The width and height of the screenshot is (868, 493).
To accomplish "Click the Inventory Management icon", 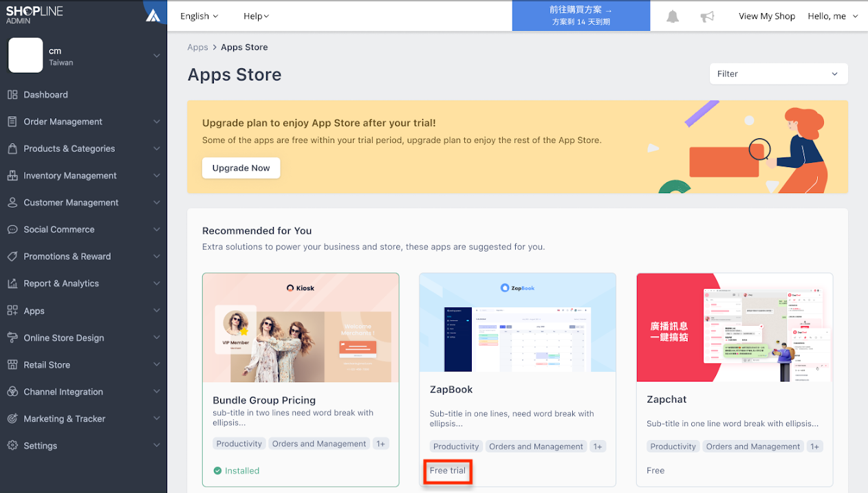I will tap(12, 175).
